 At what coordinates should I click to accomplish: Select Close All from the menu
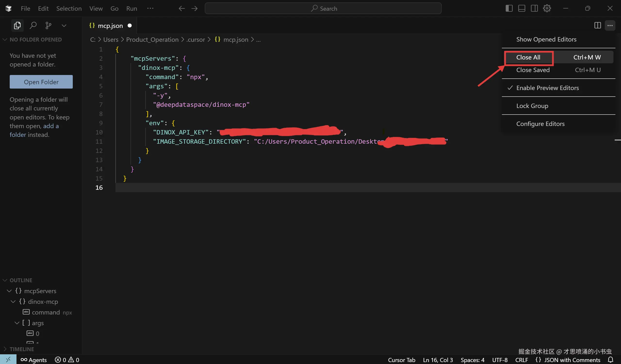(x=528, y=58)
